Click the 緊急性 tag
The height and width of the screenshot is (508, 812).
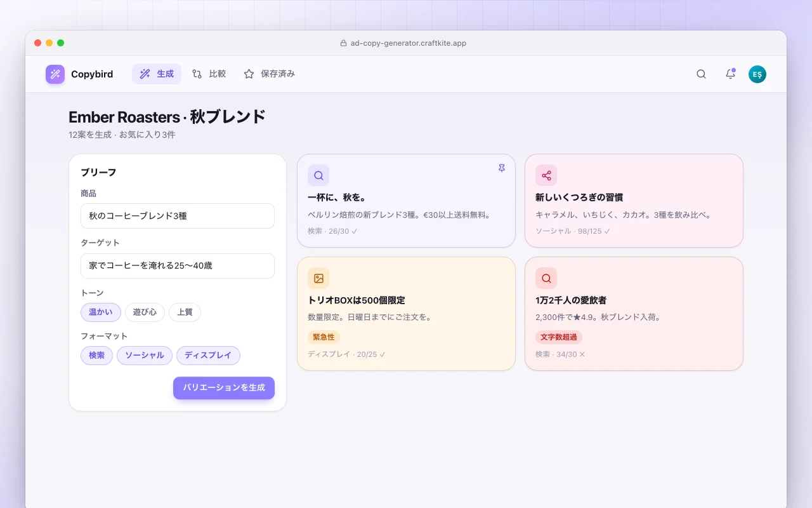[x=324, y=337]
